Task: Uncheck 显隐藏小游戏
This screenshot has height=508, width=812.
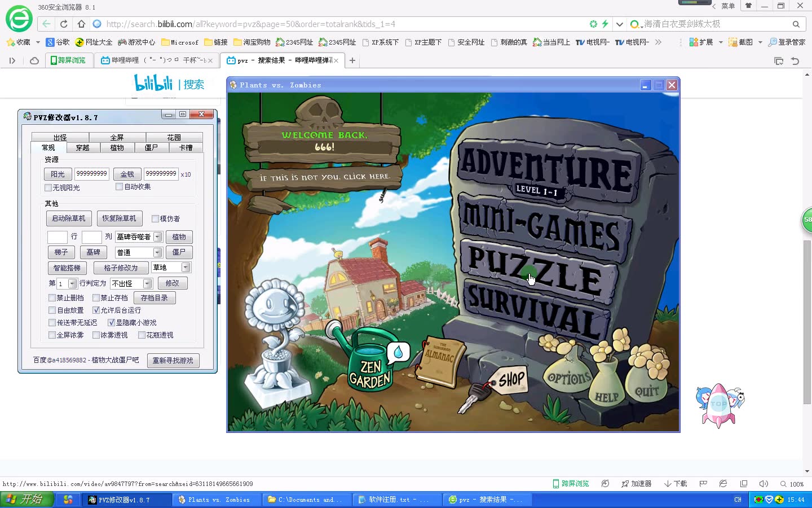Action: 111,322
